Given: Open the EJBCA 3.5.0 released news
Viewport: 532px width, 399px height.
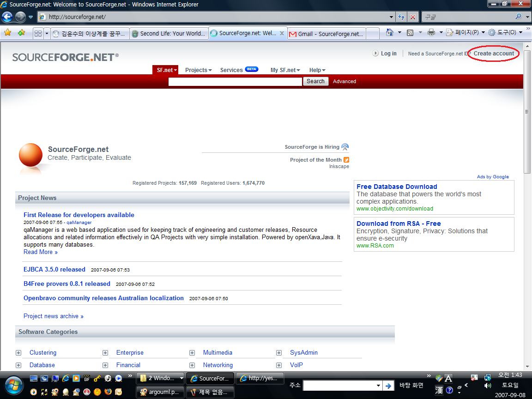Looking at the screenshot, I should coord(54,269).
